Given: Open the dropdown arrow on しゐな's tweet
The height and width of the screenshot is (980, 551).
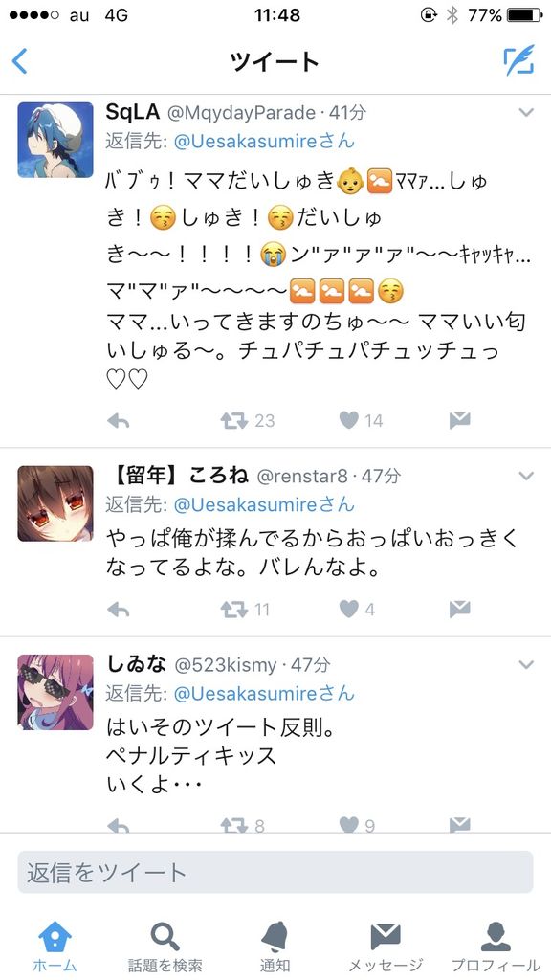Looking at the screenshot, I should 527,664.
